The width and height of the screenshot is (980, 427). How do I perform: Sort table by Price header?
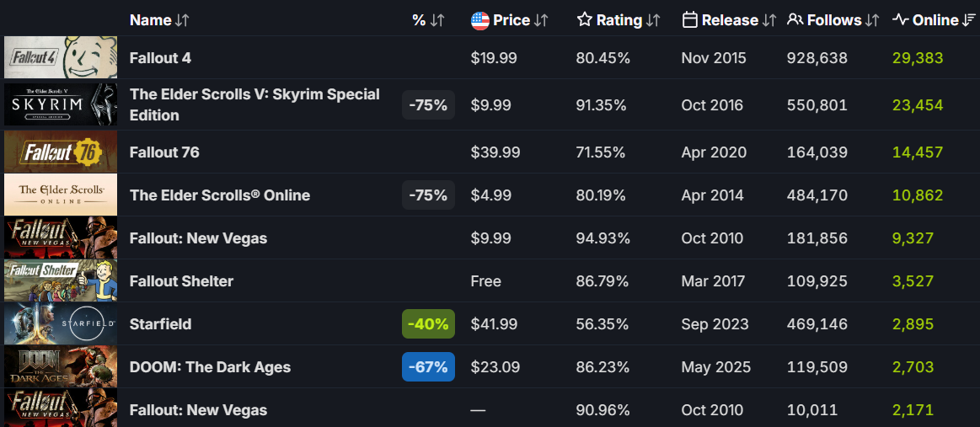[x=511, y=20]
